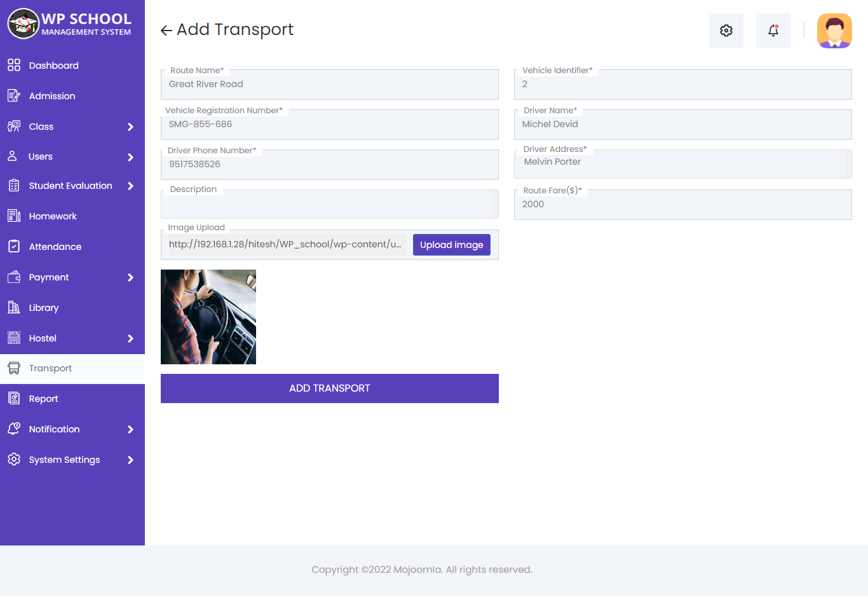The width and height of the screenshot is (868, 597).
Task: Expand the System Settings submenu arrow
Action: pyautogui.click(x=130, y=460)
